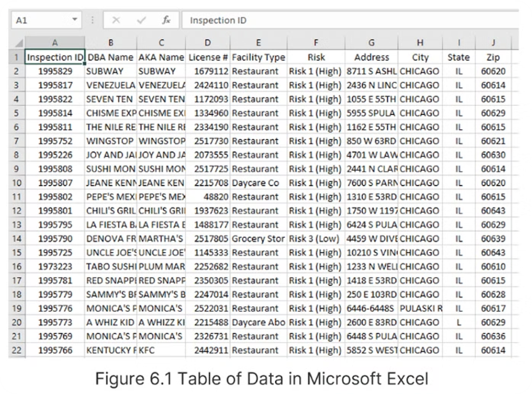Click Inspection ID cell 1995808
The image size is (532, 394).
55,169
